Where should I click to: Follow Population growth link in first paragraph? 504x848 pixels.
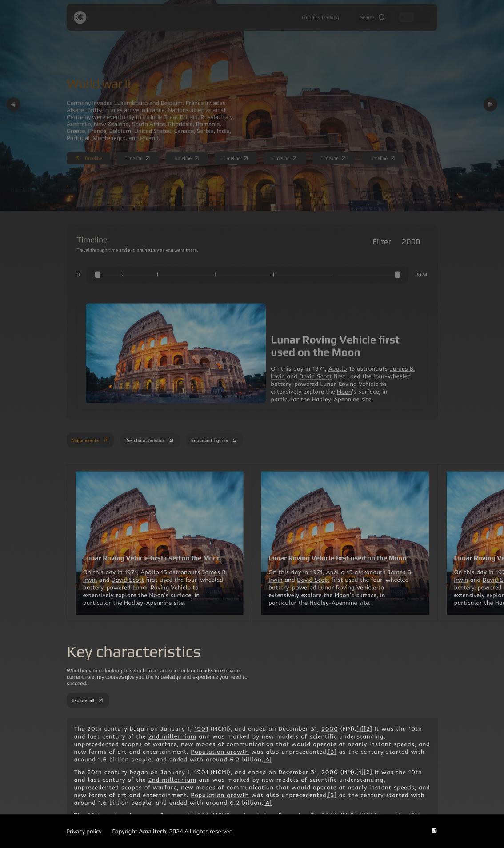point(220,752)
